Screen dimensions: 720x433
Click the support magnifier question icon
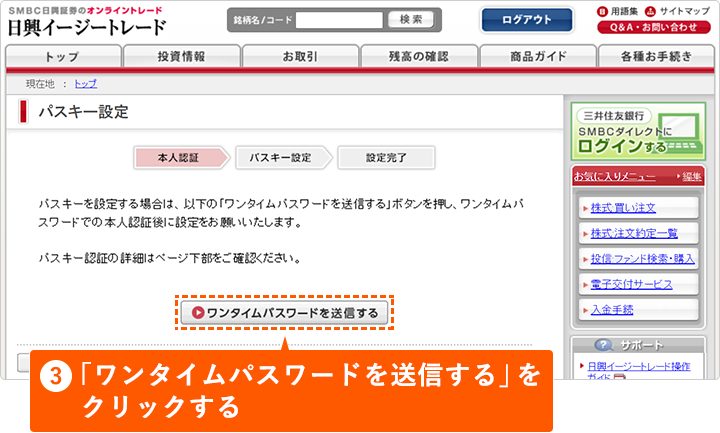coord(604,344)
